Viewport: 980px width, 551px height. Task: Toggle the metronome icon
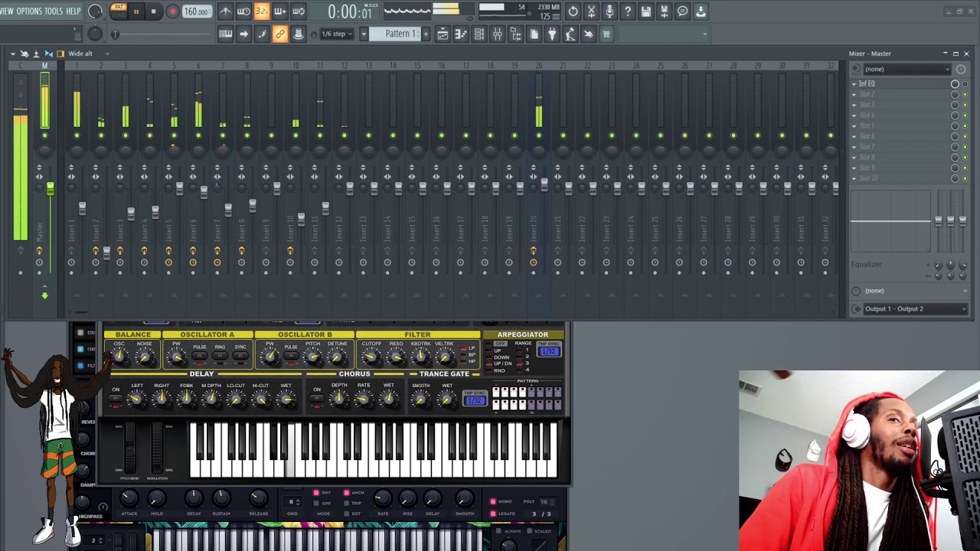pyautogui.click(x=225, y=11)
